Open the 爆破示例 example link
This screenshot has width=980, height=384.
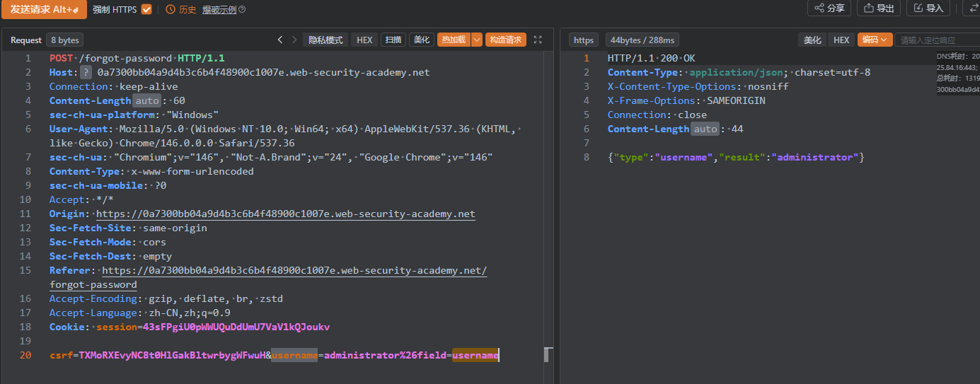(x=219, y=9)
